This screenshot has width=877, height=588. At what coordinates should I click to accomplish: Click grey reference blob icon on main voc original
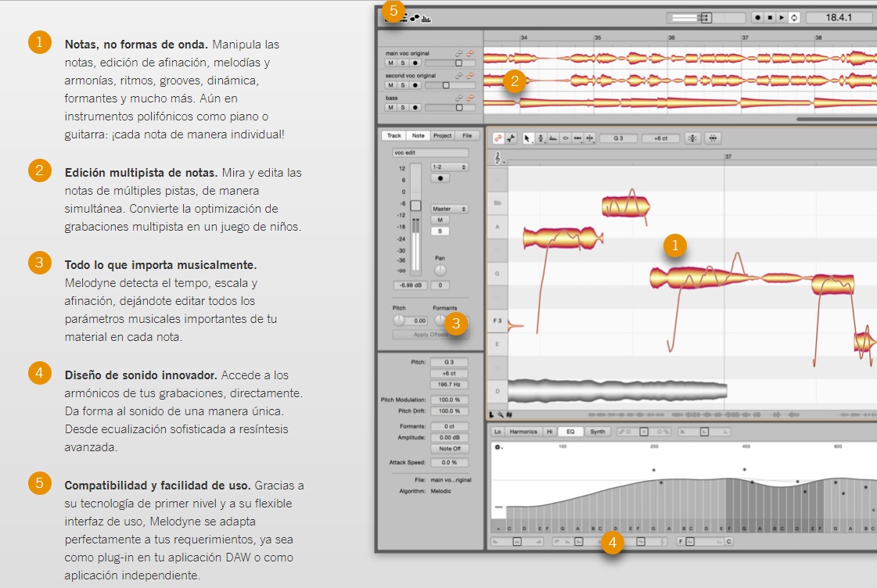point(458,54)
